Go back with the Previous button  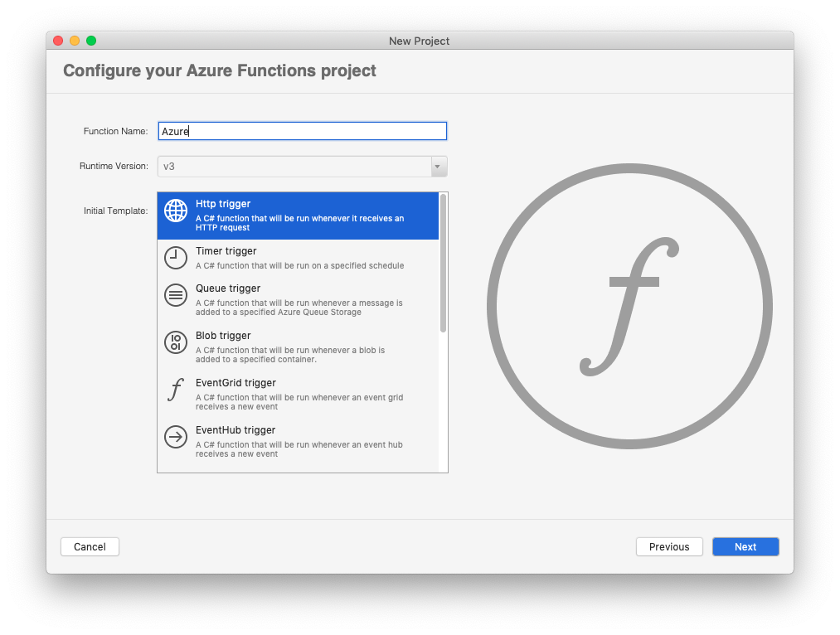(669, 546)
